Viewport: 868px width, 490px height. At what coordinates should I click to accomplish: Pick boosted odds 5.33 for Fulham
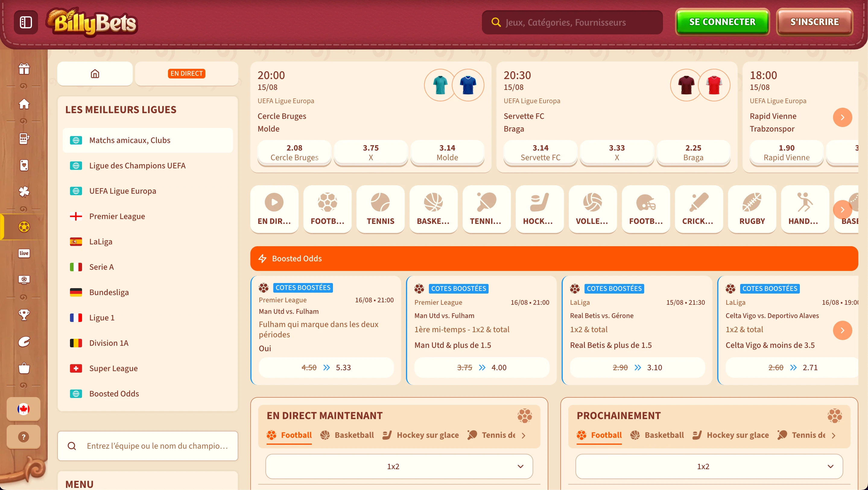point(326,367)
